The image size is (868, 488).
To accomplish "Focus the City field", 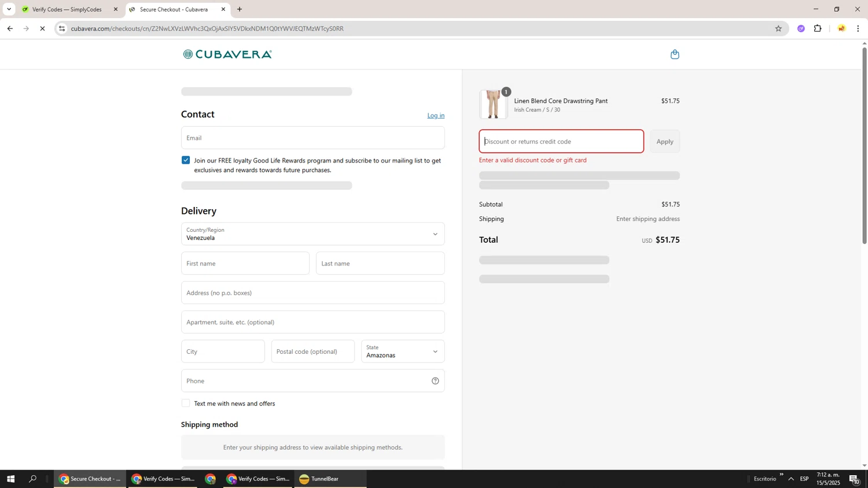I will point(223,352).
